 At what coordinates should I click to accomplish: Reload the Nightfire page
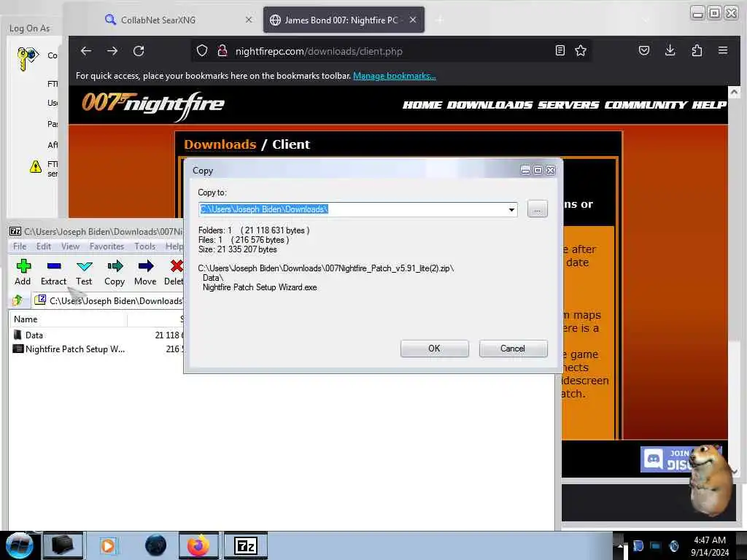click(x=139, y=51)
